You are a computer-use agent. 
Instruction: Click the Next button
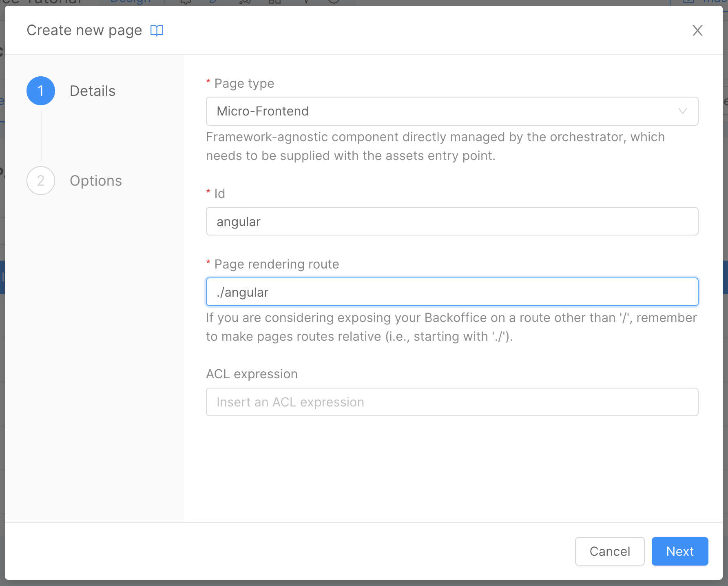679,551
